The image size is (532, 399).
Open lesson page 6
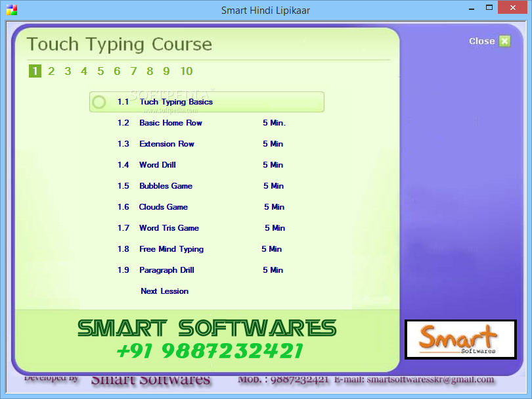click(117, 71)
